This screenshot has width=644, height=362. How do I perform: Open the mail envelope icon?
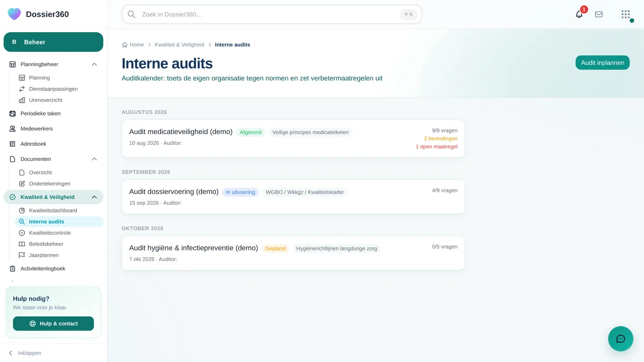(x=599, y=14)
